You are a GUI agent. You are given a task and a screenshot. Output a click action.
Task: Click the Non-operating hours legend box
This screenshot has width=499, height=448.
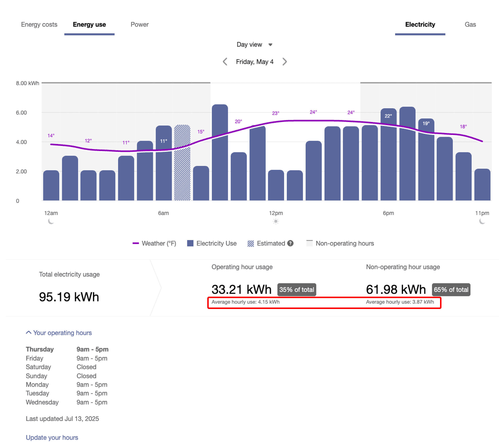[309, 243]
